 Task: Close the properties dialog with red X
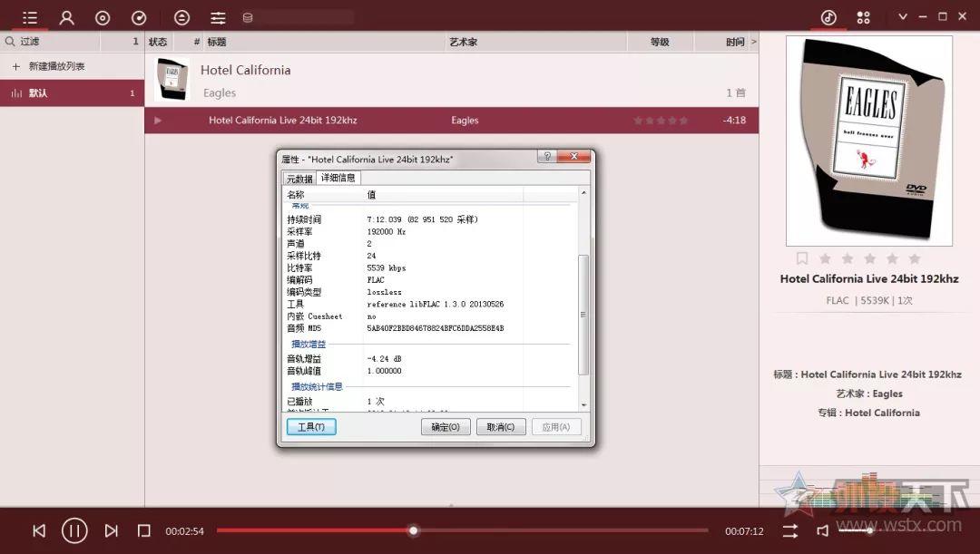573,156
